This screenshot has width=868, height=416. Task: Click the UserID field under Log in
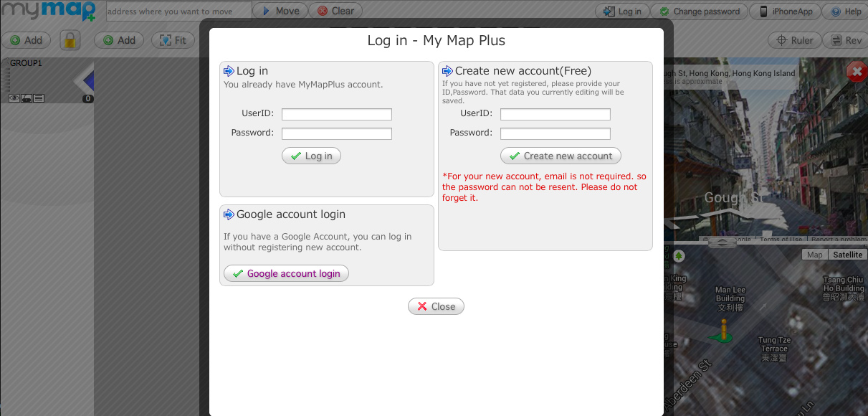336,115
